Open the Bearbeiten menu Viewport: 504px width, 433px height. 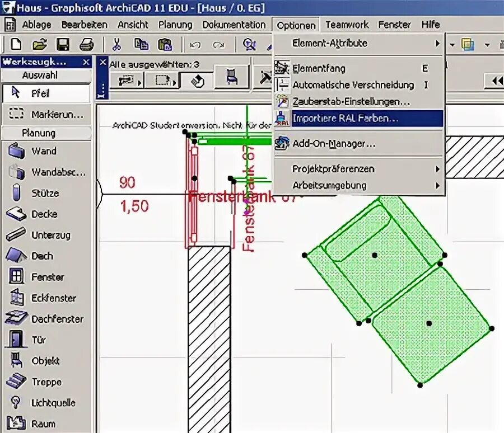(x=85, y=25)
